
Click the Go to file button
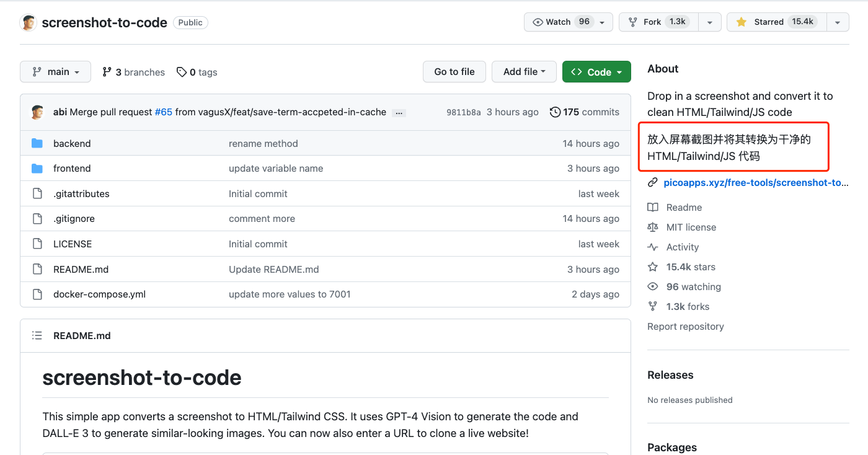454,72
